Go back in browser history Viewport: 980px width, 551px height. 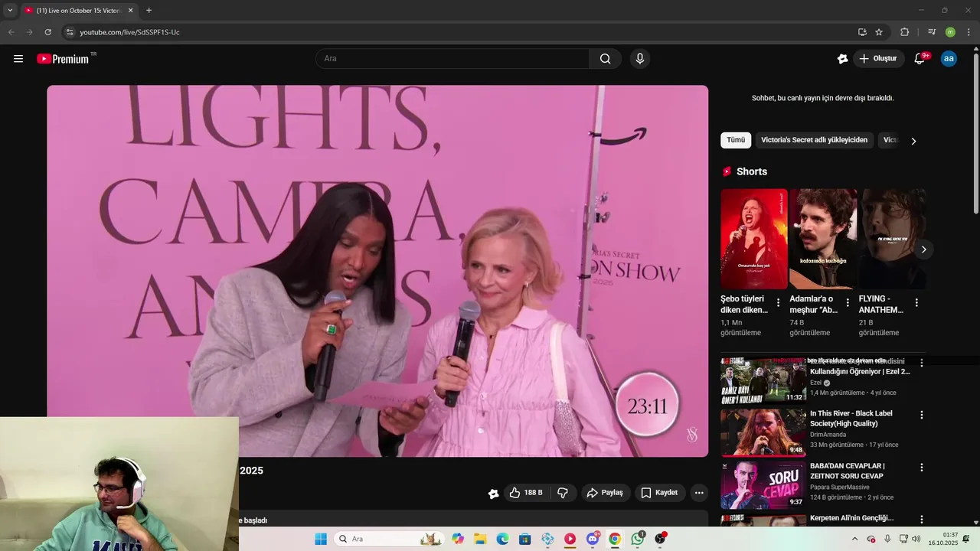(x=11, y=32)
